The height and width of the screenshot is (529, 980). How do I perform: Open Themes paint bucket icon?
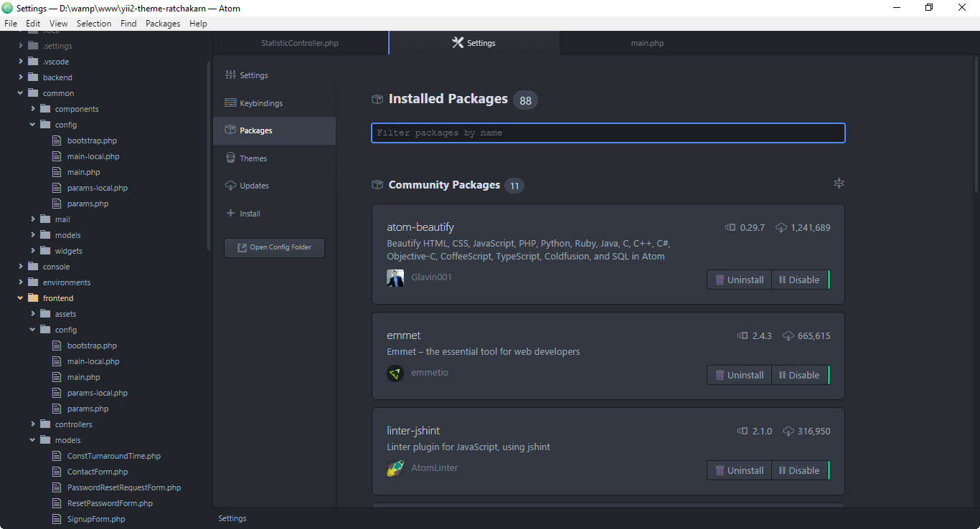click(x=230, y=158)
